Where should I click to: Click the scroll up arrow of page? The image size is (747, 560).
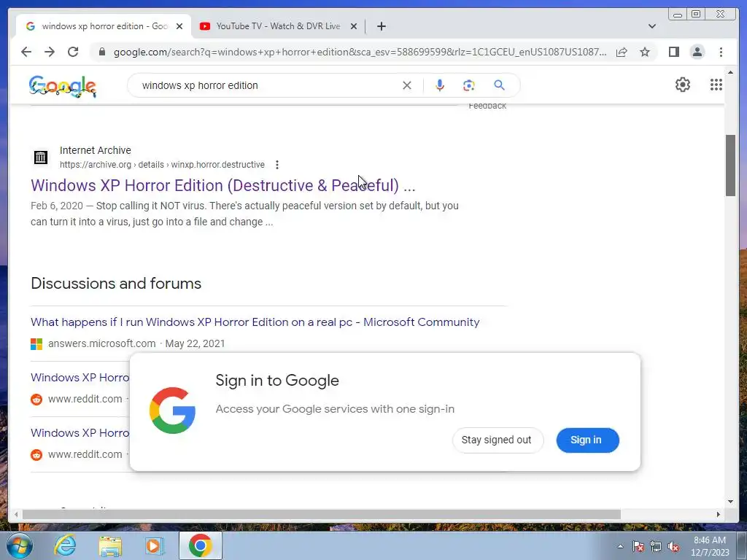pos(730,72)
